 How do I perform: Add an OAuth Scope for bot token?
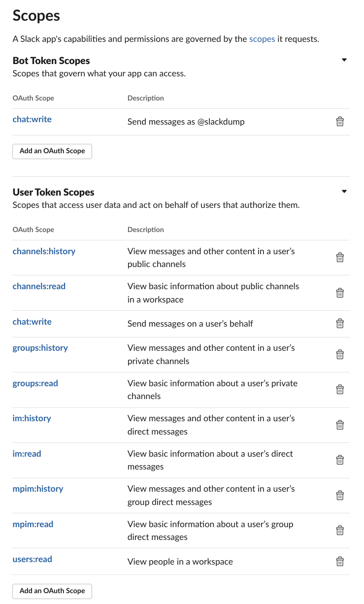[52, 151]
